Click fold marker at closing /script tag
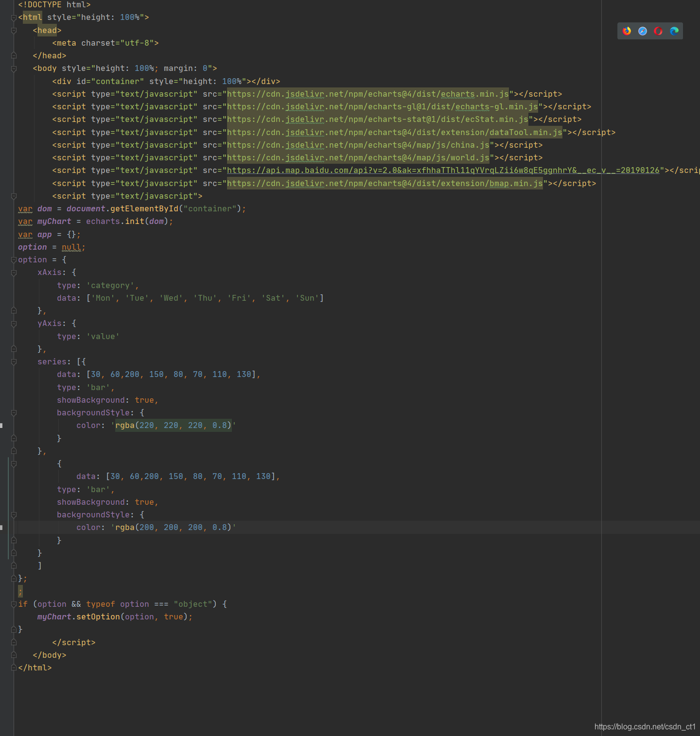Screen dimensions: 700x736 coord(14,643)
